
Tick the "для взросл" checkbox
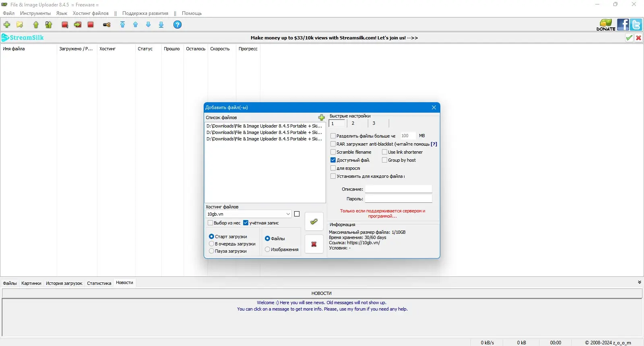coord(333,168)
